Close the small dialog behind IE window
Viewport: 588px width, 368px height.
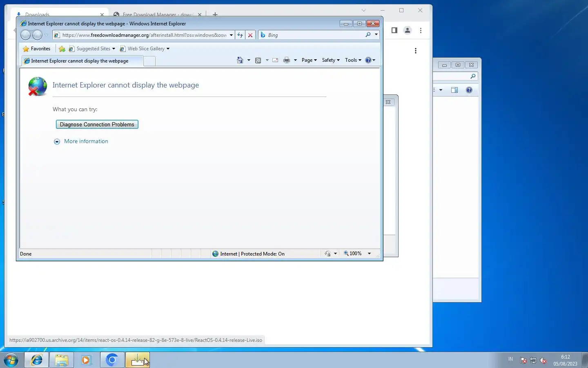[388, 102]
